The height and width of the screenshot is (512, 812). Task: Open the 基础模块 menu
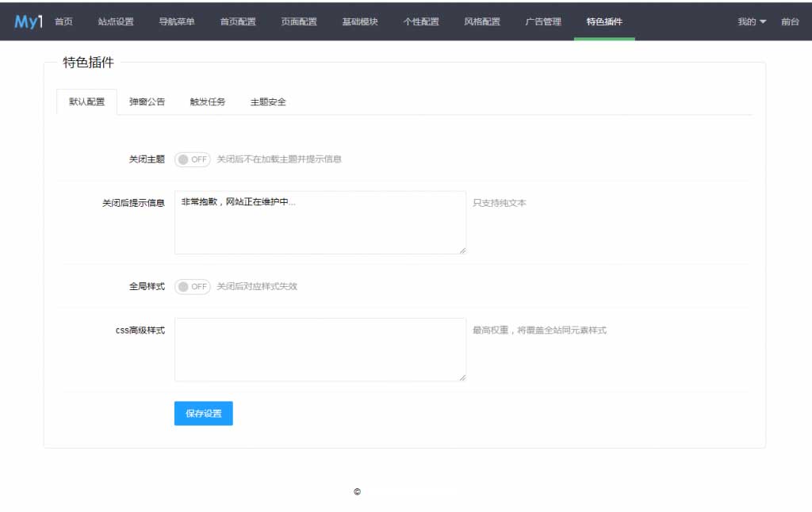359,22
